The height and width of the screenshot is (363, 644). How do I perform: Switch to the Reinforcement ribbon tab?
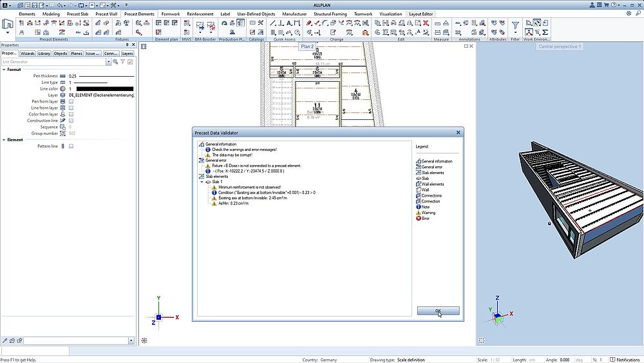click(199, 14)
